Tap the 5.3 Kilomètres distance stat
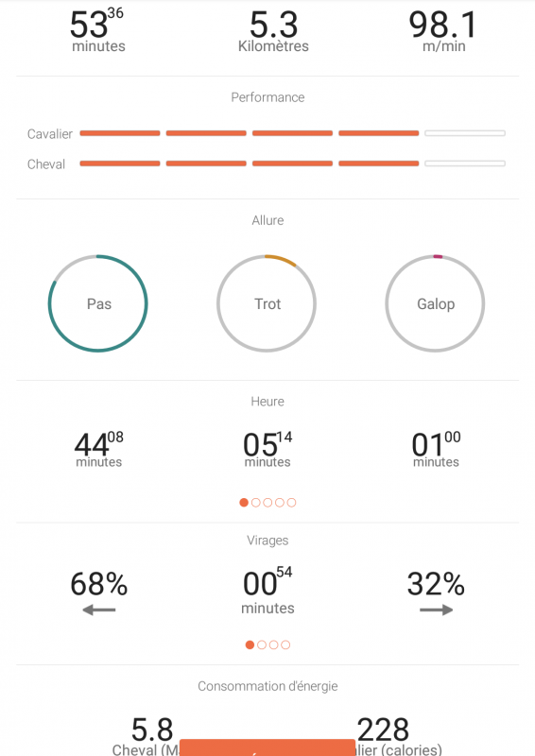This screenshot has height=756, width=535. tap(273, 32)
